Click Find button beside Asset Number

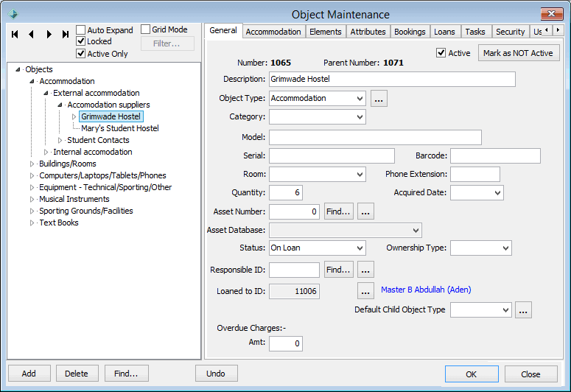tap(339, 211)
